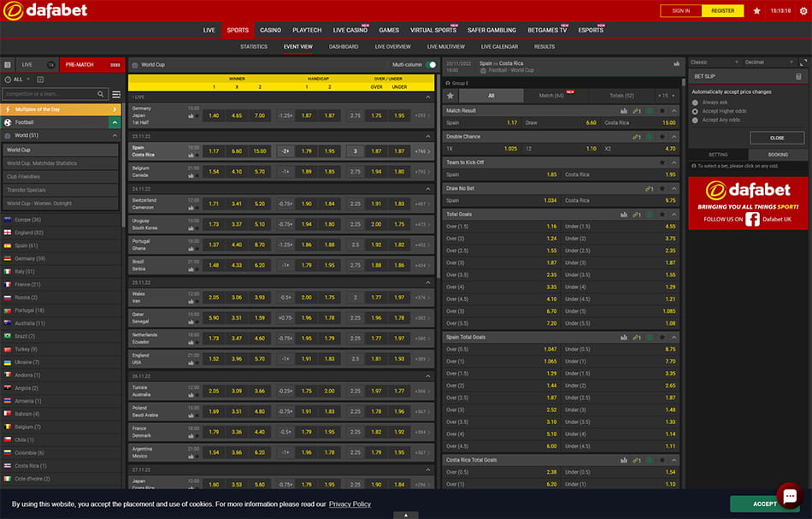Select Spain win odds 1.17 in match list
The width and height of the screenshot is (812, 519).
pos(214,151)
